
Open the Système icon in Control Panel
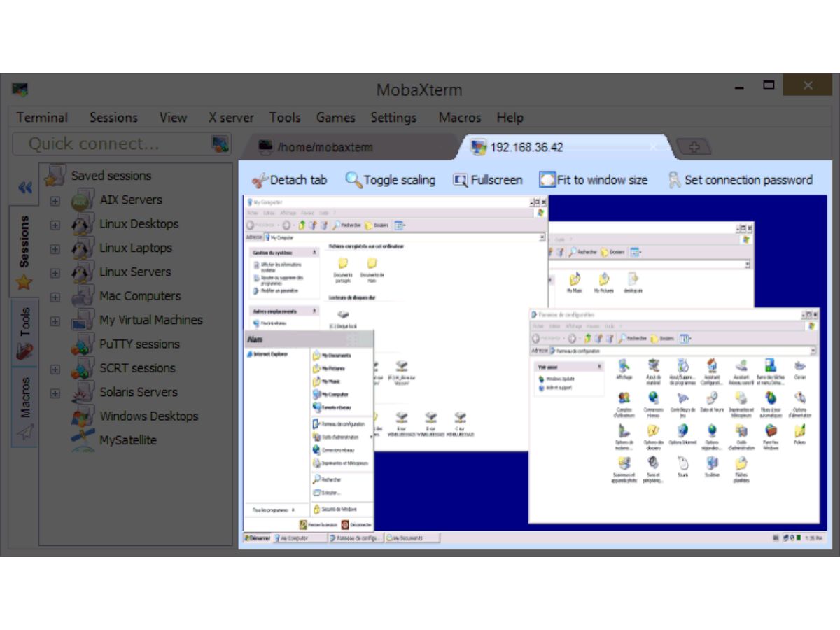[x=712, y=467]
